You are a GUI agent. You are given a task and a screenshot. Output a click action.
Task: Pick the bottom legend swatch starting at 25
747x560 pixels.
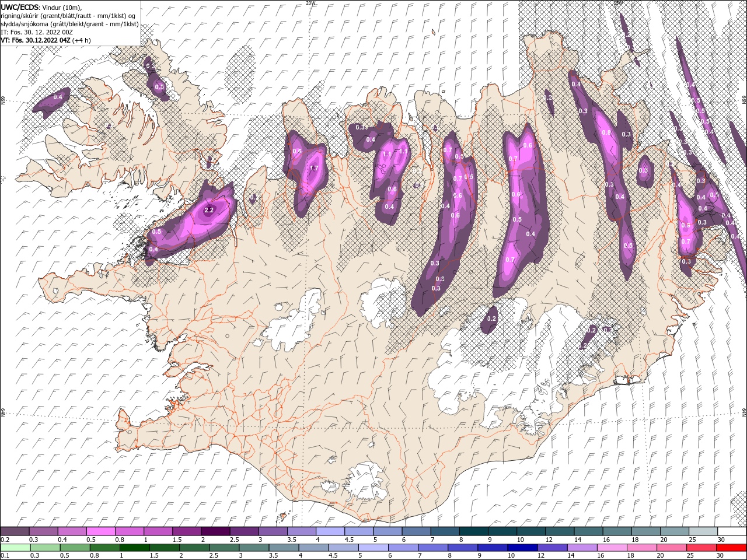click(x=701, y=548)
